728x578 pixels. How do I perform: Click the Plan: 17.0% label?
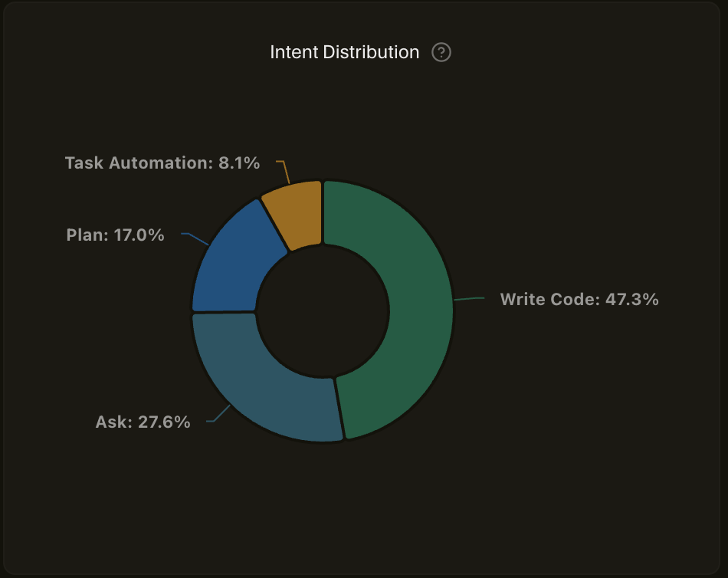pos(115,235)
